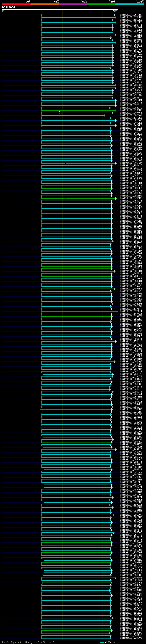Select the UniRef100_O49019 label
Screen dimensions: 146x644
pyautogui.click(x=131, y=42)
